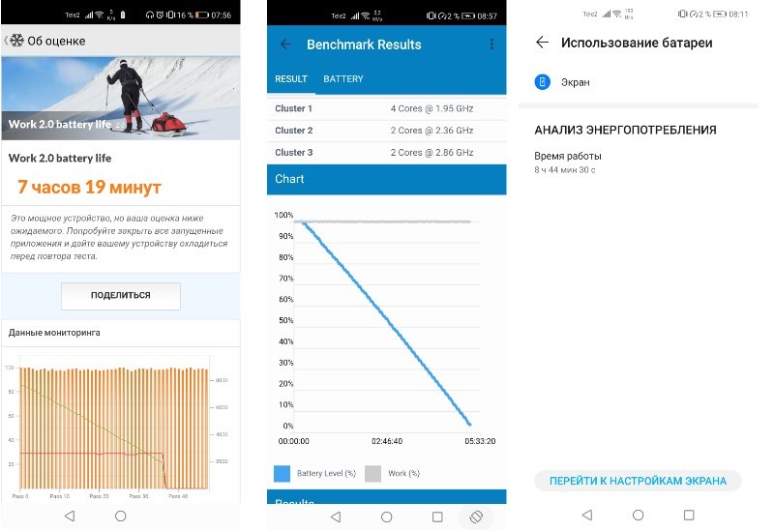Switch to the BATTERY tab
Image resolution: width=774 pixels, height=532 pixels.
343,79
